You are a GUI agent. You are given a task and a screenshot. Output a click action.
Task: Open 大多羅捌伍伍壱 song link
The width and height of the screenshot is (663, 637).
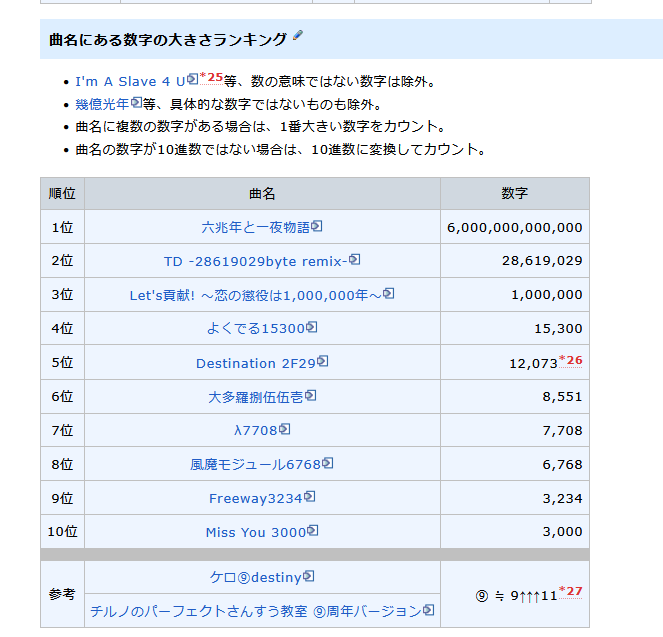[256, 397]
